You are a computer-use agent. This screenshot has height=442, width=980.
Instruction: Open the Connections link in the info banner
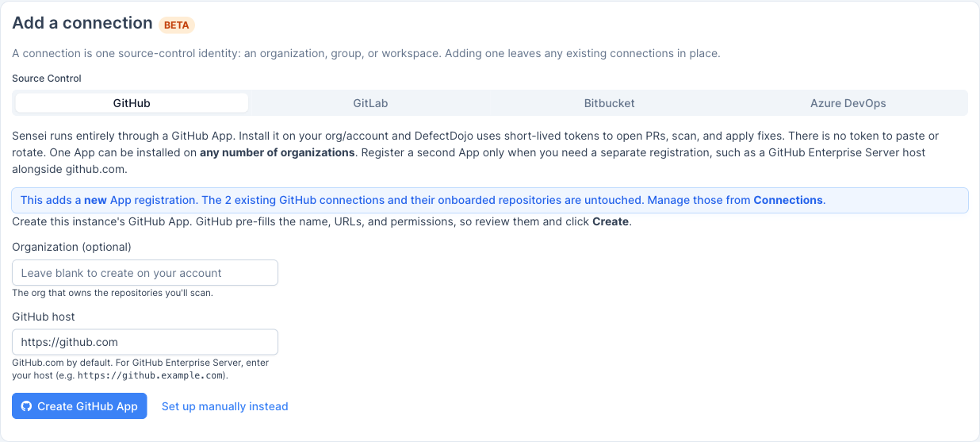point(788,200)
